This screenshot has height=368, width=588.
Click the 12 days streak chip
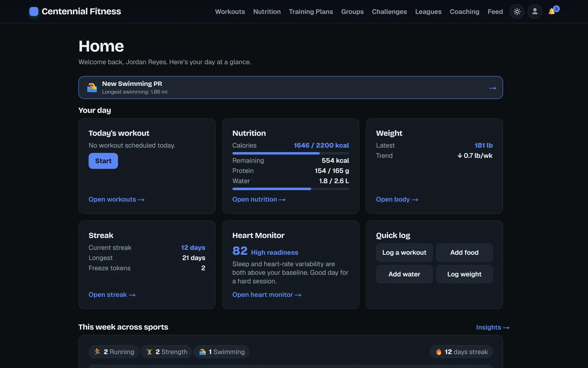click(x=461, y=352)
